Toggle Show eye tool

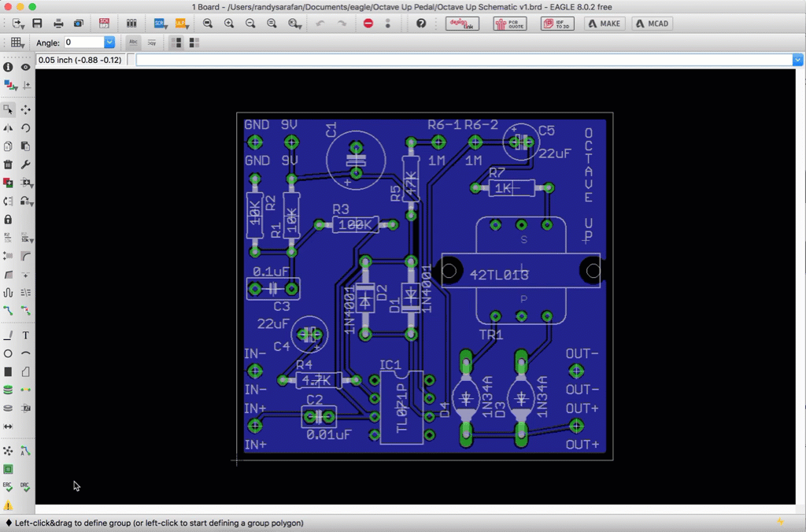click(26, 67)
